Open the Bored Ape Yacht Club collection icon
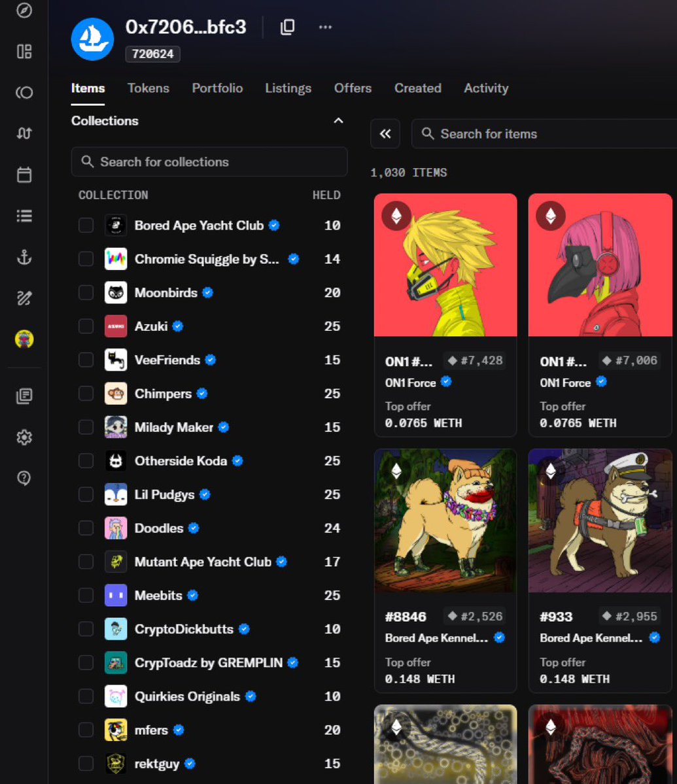 coord(116,226)
